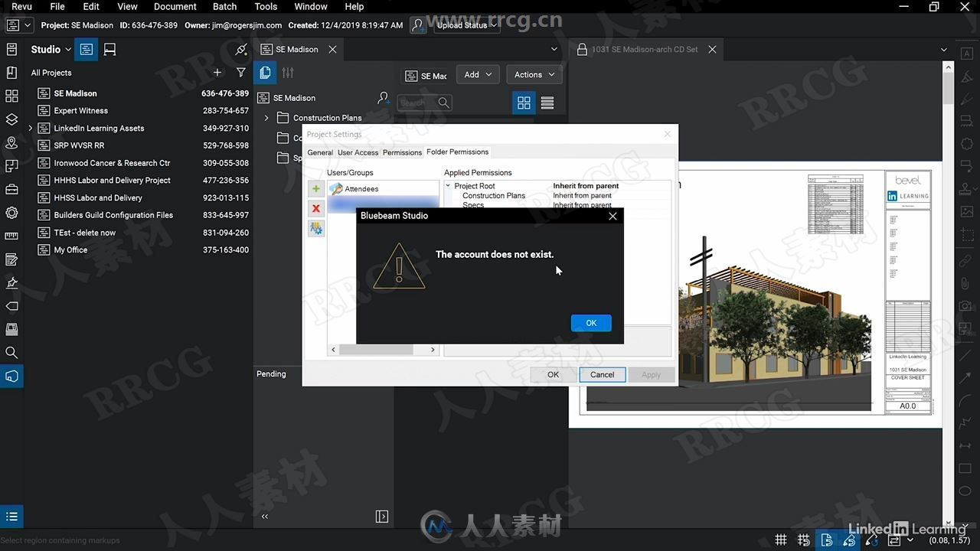Expand the Construction Plans folder
Screen dimensions: 980x551
(266, 118)
